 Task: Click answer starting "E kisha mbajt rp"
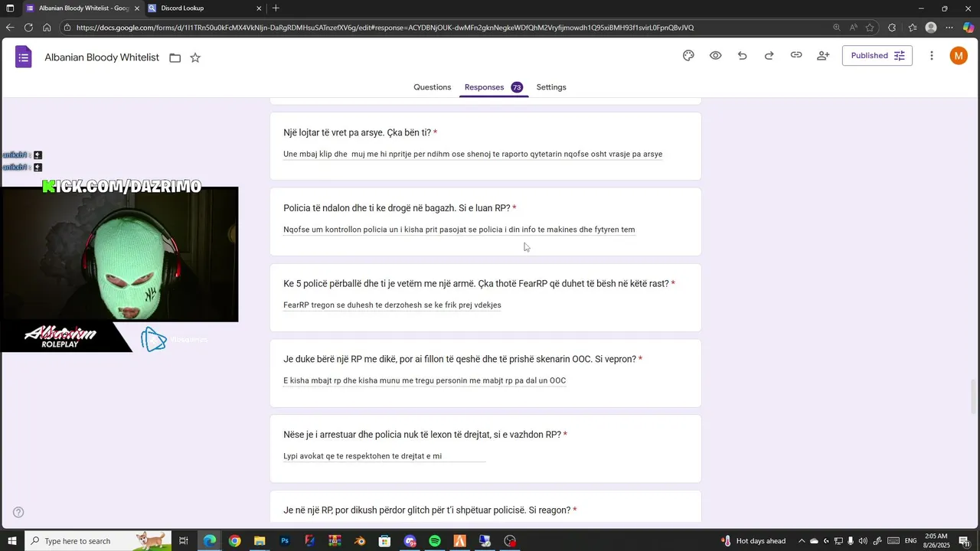(425, 380)
